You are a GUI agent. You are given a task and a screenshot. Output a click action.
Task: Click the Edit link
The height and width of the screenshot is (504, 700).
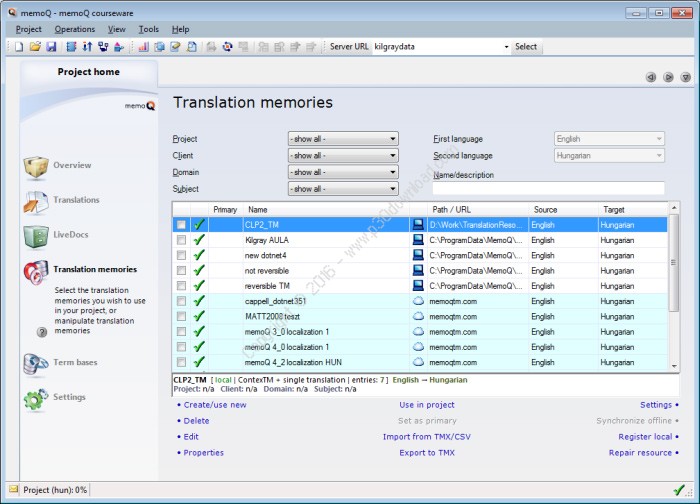tap(191, 437)
